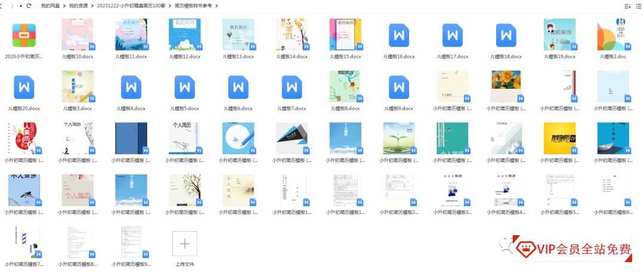
Task: Select the W icon of JL模板17.docx
Action: coord(452,35)
